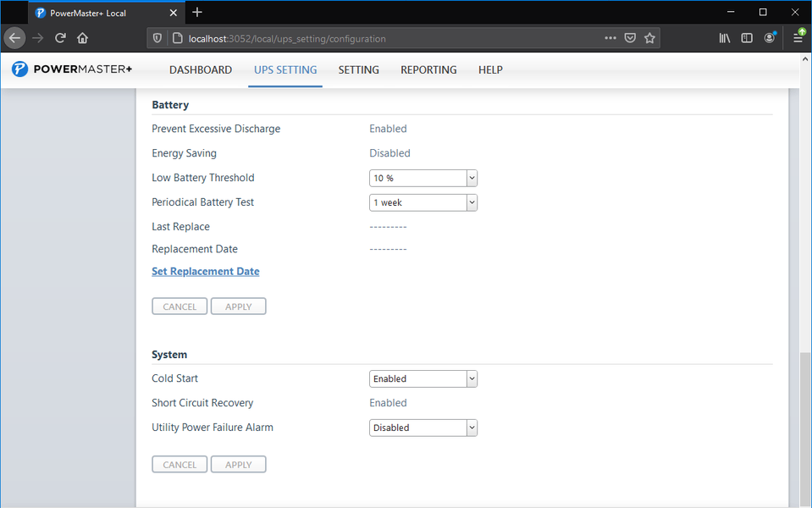Open the Utility Power Failure Alarm dropdown
Viewport: 812px width, 508px height.
[x=423, y=428]
